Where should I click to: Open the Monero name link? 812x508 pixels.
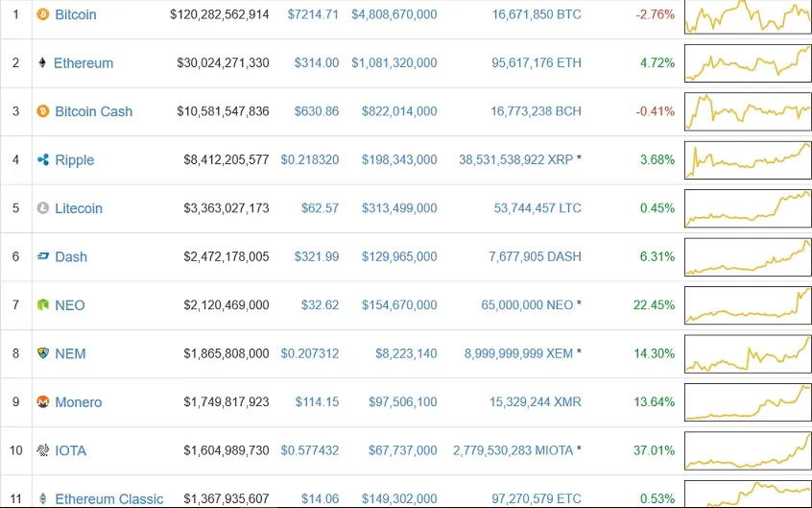click(79, 402)
